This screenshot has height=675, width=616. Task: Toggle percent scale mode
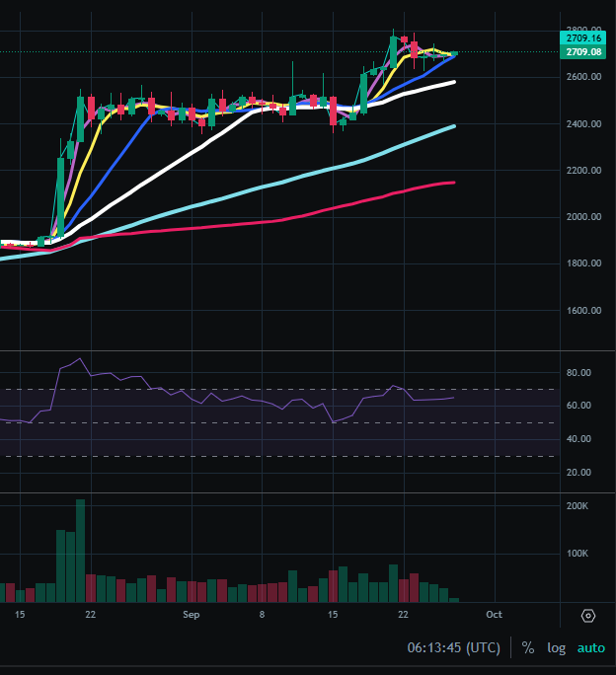tap(528, 647)
